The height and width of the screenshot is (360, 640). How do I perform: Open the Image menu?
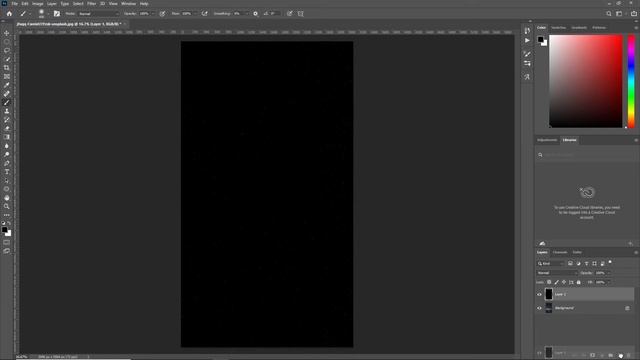[x=38, y=4]
